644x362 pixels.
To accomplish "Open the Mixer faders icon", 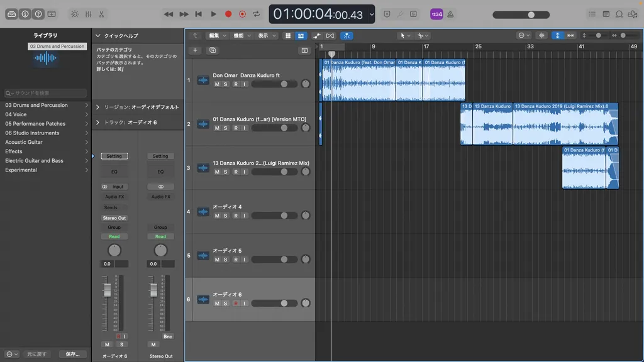I will pos(88,14).
